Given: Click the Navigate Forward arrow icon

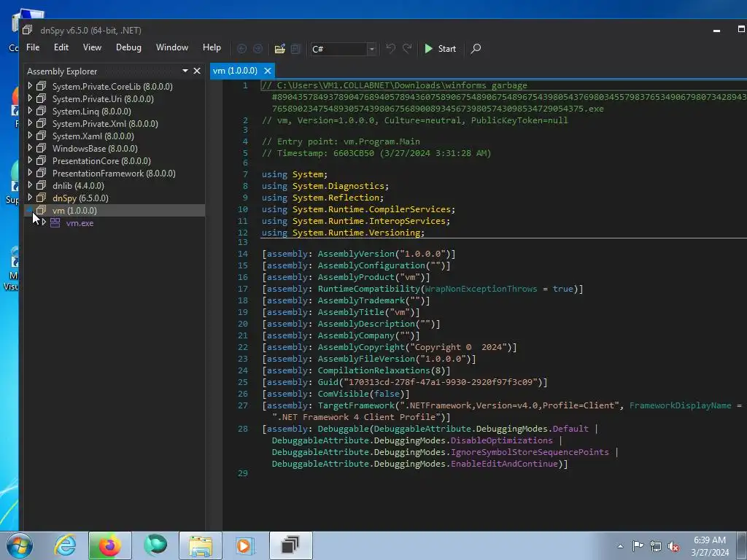Looking at the screenshot, I should click(258, 49).
